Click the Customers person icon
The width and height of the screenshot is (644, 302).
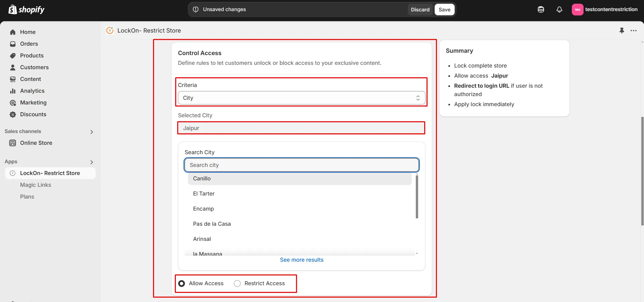(13, 67)
